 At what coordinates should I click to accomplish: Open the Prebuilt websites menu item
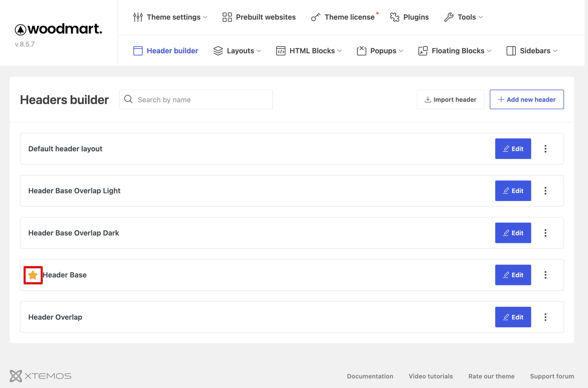[x=259, y=17]
